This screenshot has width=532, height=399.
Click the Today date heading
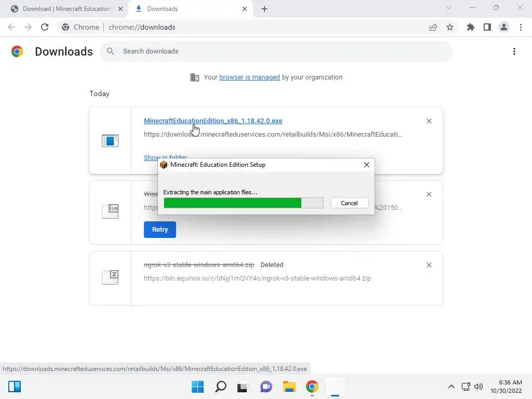[x=99, y=94]
